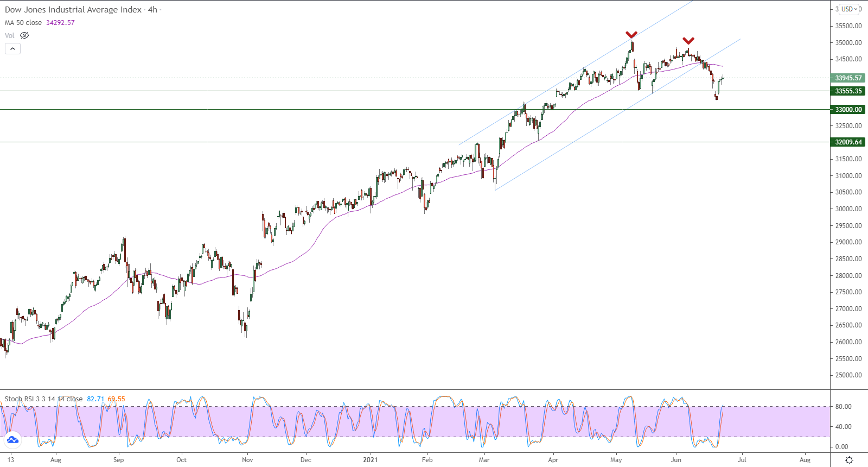Open chart settings gear icon at bottom right

[849, 460]
